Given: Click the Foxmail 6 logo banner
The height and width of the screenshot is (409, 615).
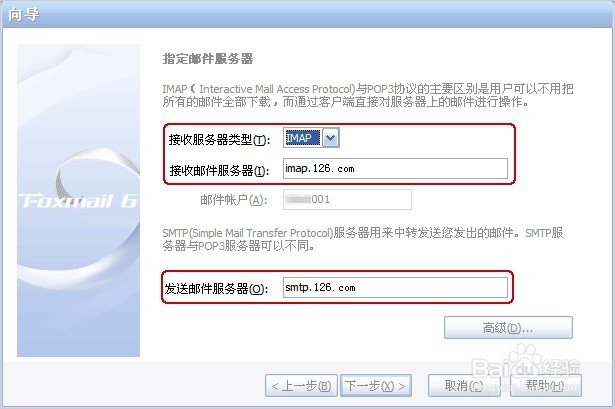Looking at the screenshot, I should point(78,200).
